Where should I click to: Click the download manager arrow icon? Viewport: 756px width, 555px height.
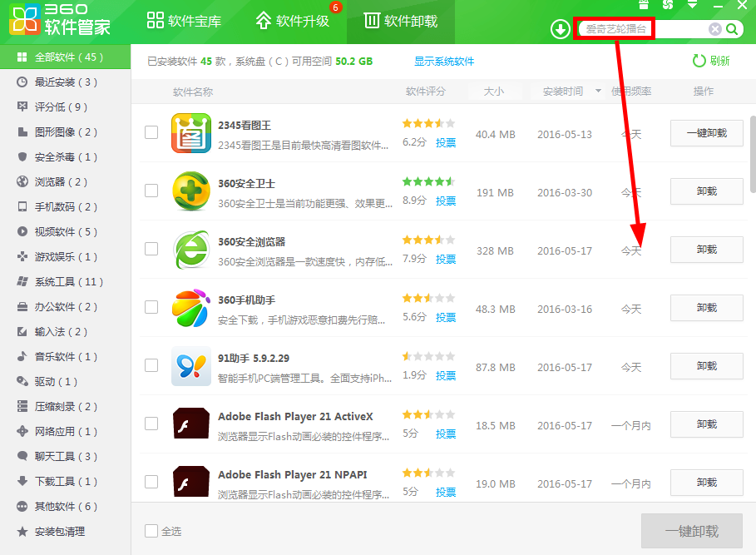561,30
